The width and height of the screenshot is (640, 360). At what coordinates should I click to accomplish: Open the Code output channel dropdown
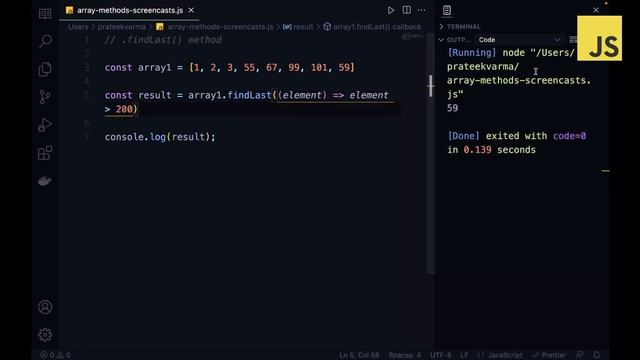(x=519, y=40)
